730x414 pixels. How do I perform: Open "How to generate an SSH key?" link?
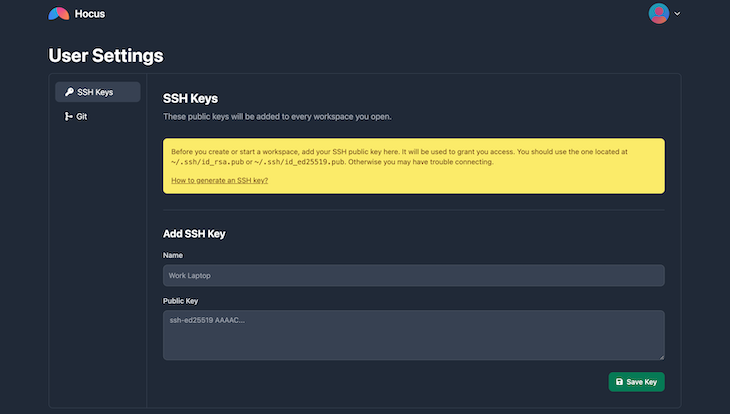[219, 180]
